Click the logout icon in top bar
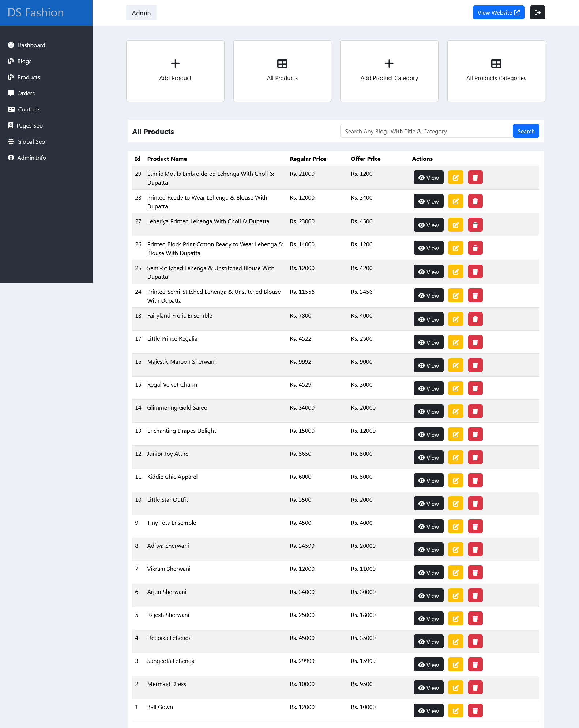Screen dimensions: 579x728 [x=537, y=12]
